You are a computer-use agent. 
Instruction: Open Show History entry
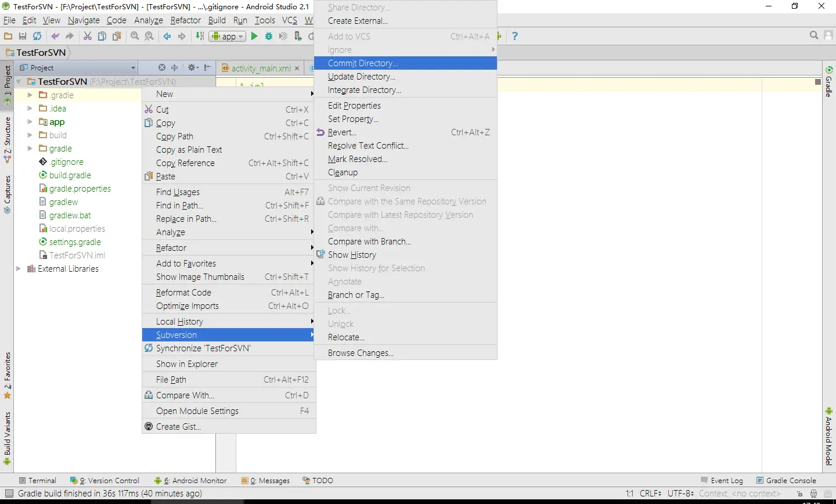(x=405, y=254)
